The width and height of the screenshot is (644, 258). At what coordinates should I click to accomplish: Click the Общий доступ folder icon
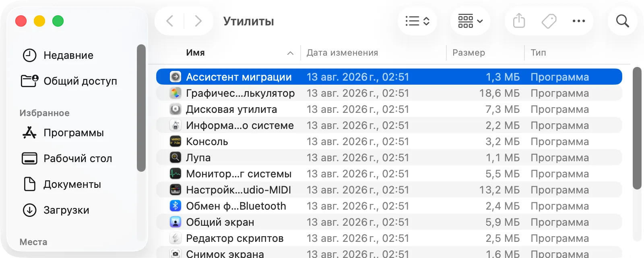tap(29, 81)
